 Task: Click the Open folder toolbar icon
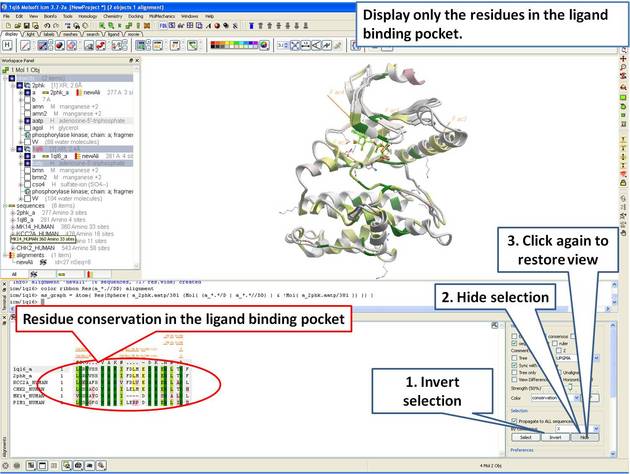click(17, 25)
